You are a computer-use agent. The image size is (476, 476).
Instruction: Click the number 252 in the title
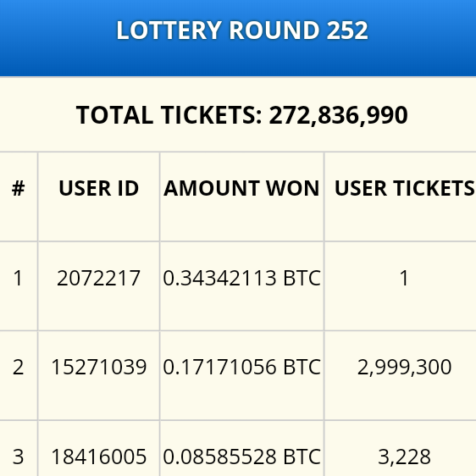(x=347, y=30)
